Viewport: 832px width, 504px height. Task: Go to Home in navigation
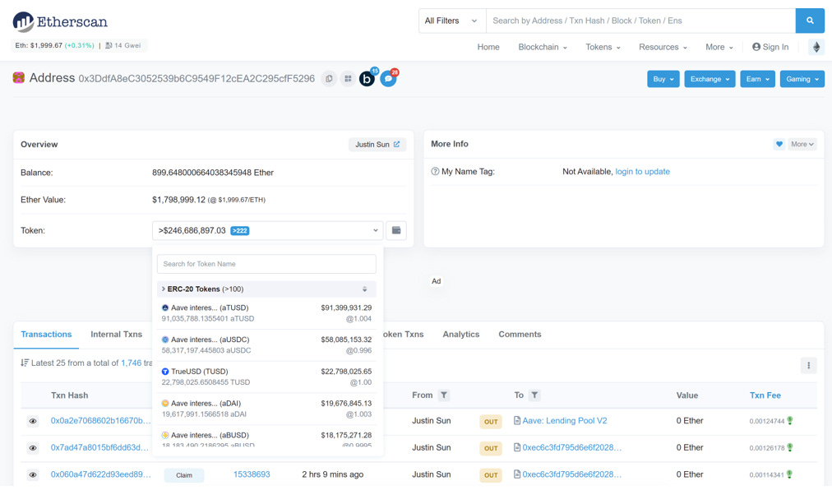click(488, 47)
